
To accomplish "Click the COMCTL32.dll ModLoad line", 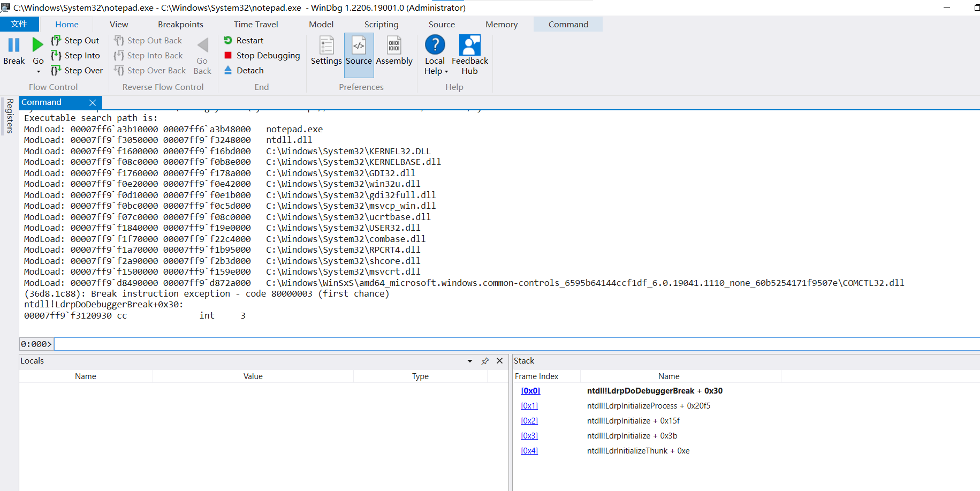I will (464, 283).
